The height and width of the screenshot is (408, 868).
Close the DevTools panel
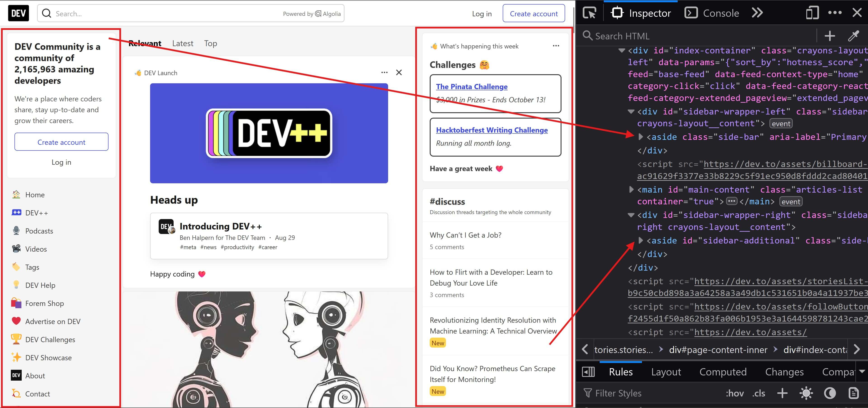(x=857, y=13)
